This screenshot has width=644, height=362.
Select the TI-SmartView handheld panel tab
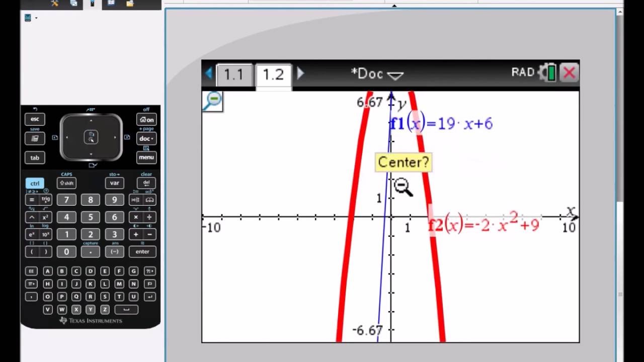92,4
